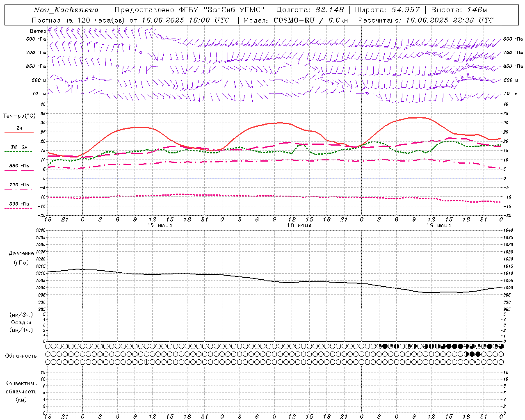Click the Облачность cloud cover row label
This screenshot has width=525, height=420.
(21, 356)
